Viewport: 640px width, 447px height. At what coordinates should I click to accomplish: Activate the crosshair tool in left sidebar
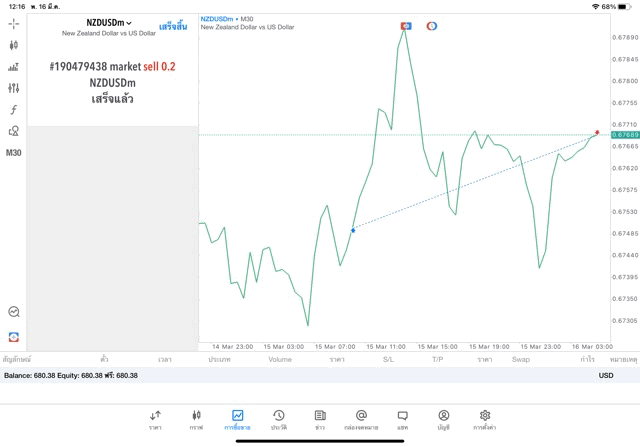[x=13, y=24]
